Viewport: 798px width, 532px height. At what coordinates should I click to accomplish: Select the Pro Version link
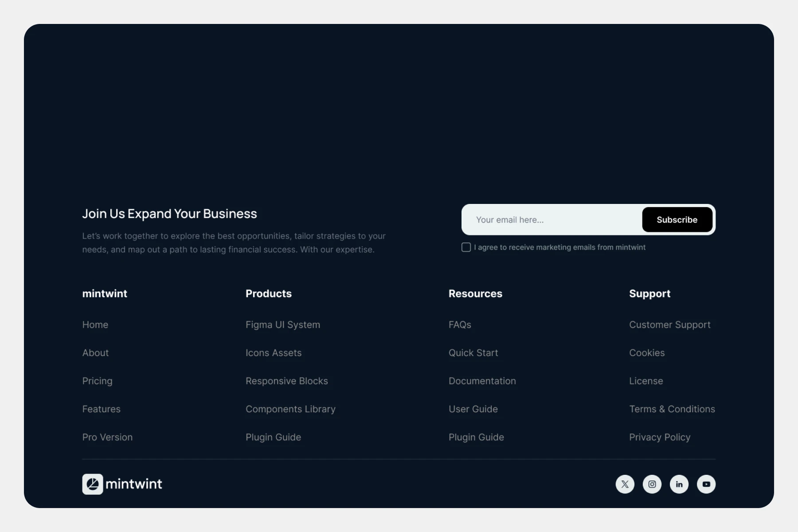(107, 437)
